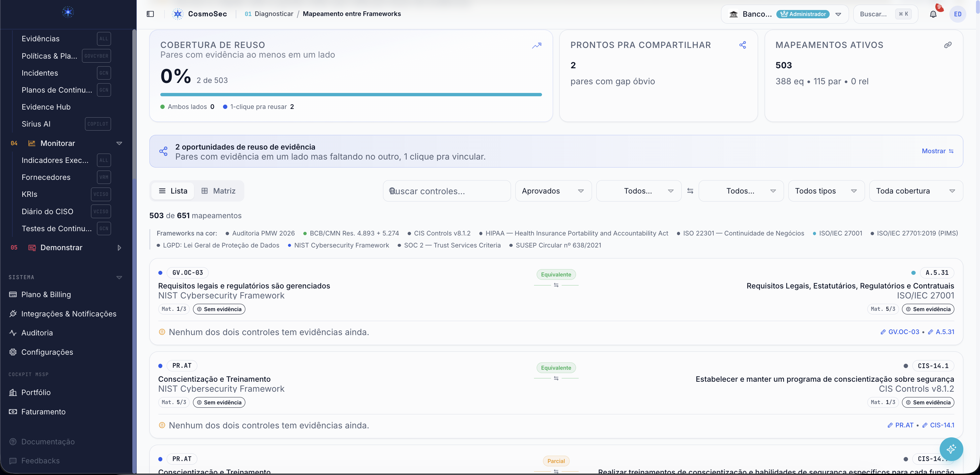980x475 pixels.
Task: Open Configurações in sidebar
Action: coord(47,352)
